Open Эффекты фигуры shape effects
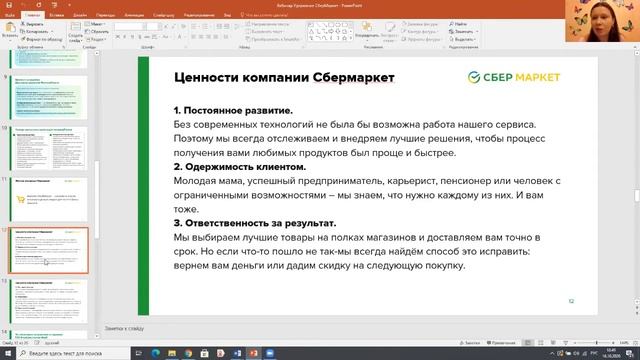640x360 pixels. (422, 39)
